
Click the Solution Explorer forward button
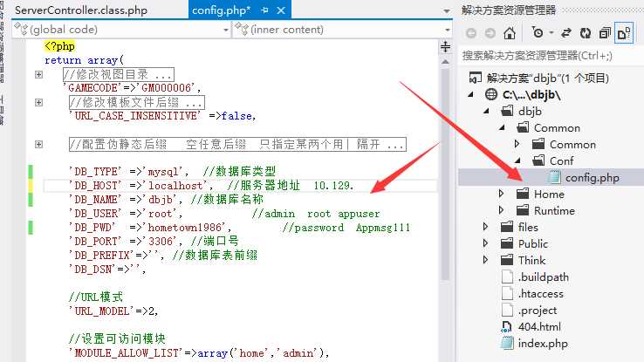[490, 33]
